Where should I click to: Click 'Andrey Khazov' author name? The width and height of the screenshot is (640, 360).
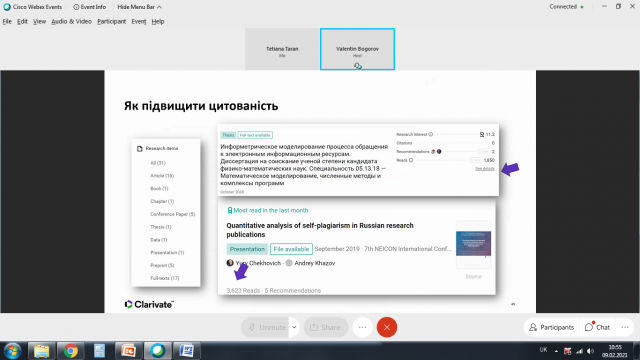click(315, 263)
